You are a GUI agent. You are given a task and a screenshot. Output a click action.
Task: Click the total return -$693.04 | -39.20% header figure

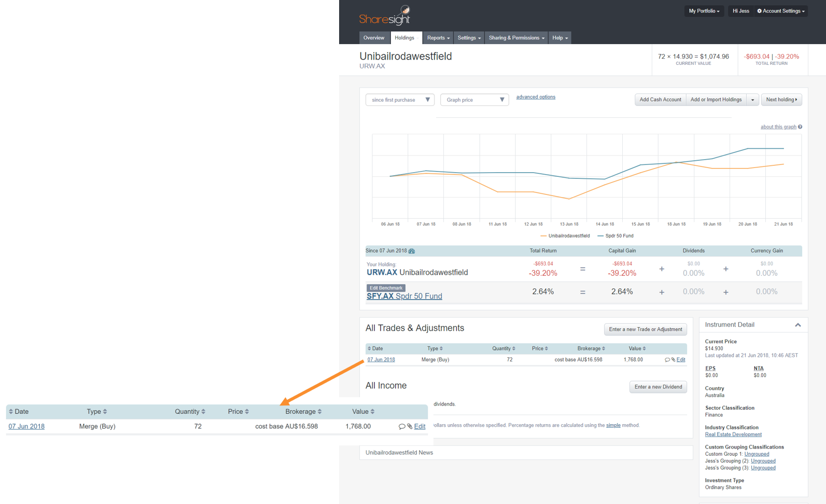pyautogui.click(x=771, y=57)
